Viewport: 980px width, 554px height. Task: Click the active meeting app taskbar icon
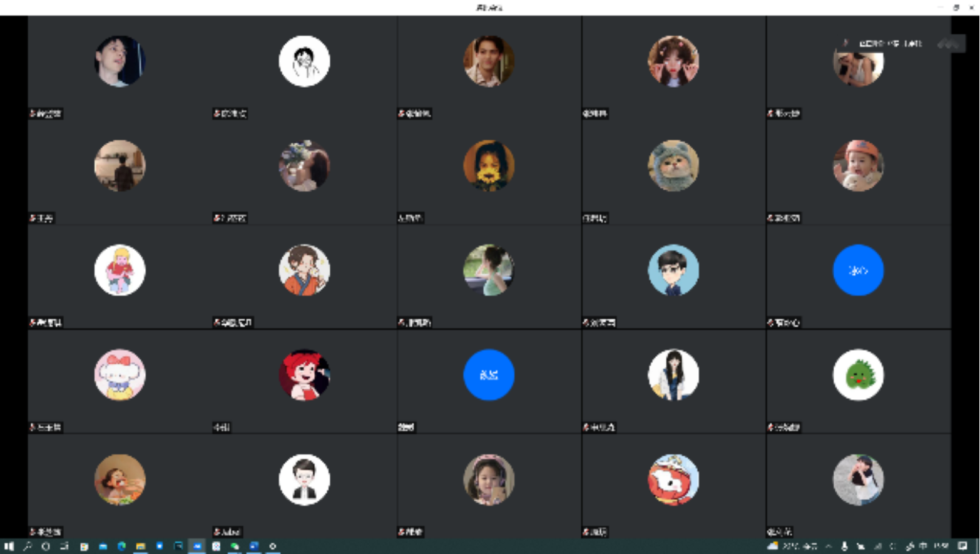(x=197, y=546)
